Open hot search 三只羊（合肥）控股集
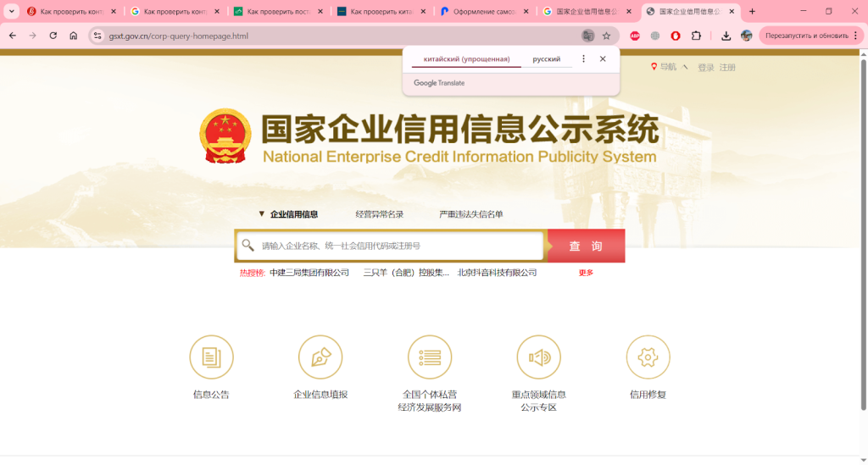The width and height of the screenshot is (868, 465). pos(406,273)
